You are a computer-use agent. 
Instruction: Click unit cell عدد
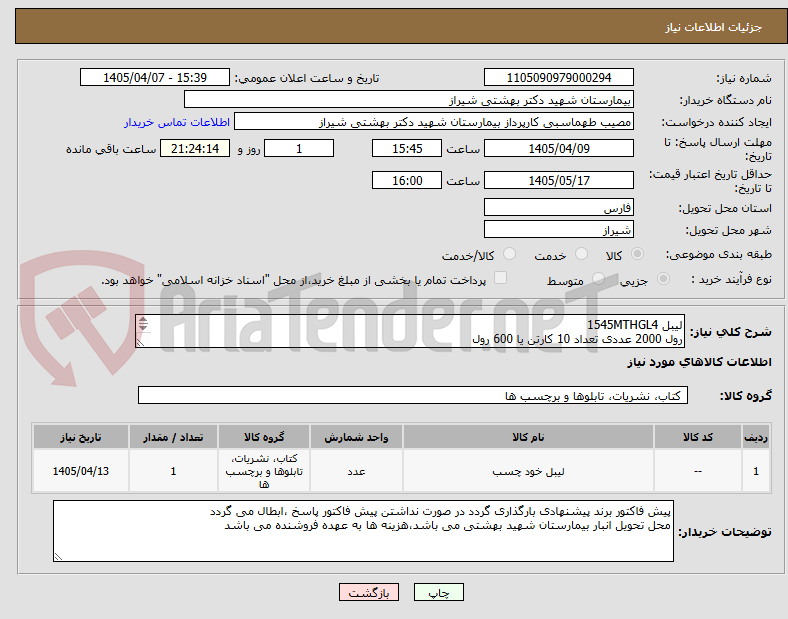(x=356, y=471)
